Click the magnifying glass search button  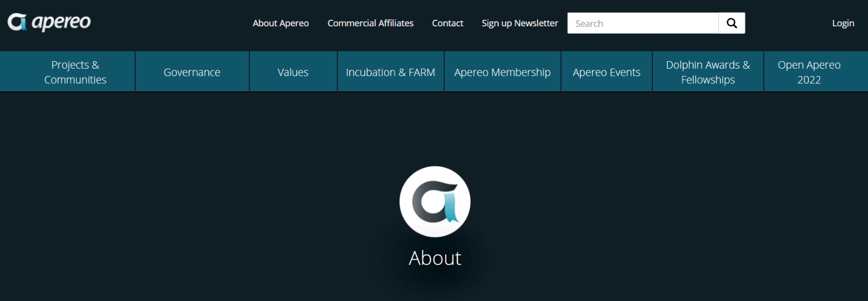point(732,23)
